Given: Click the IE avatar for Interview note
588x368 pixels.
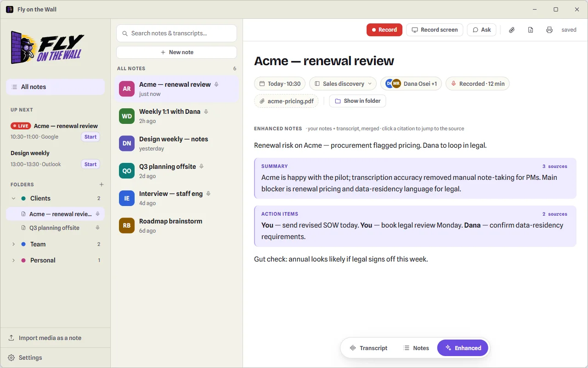Looking at the screenshot, I should tap(127, 198).
